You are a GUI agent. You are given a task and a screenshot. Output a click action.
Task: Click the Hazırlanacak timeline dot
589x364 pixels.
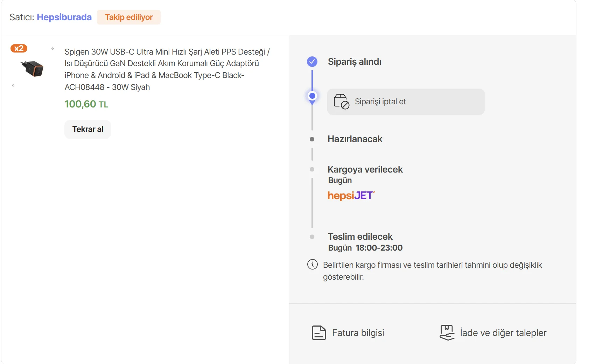click(312, 139)
